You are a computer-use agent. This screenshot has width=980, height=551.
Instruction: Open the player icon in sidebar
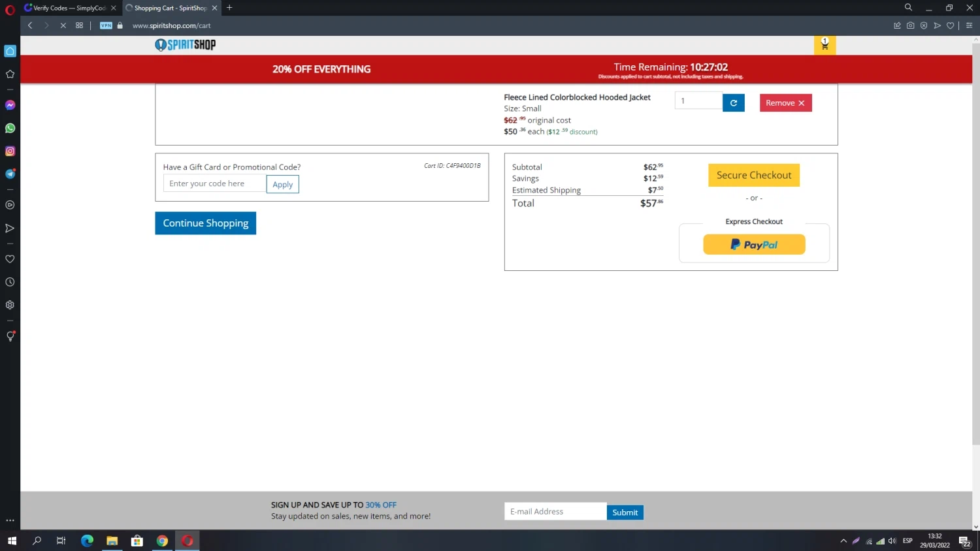click(10, 205)
